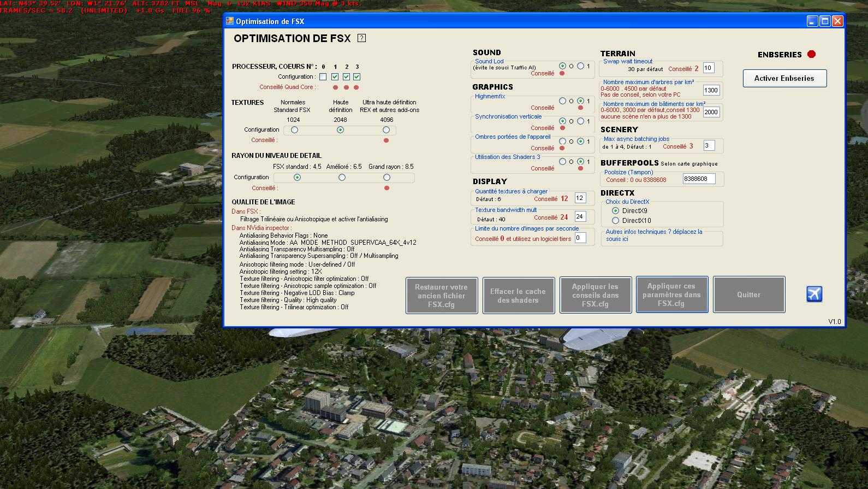This screenshot has height=489, width=868.
Task: Click the OPTIMISATION DE FSX heading
Action: pos(292,38)
